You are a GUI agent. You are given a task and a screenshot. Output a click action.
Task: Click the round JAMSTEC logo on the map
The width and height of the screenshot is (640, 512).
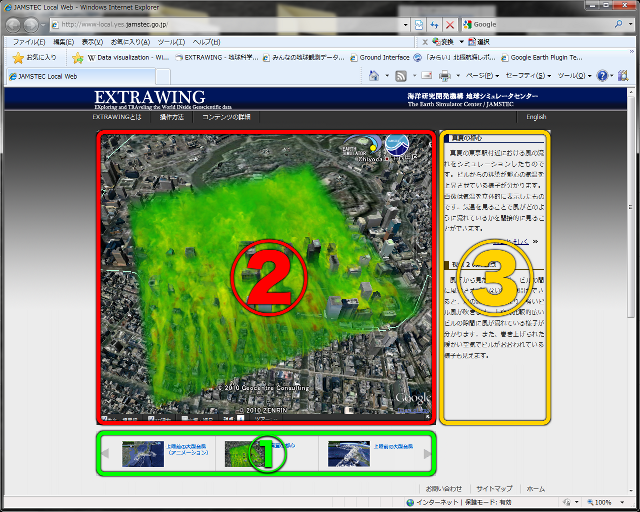pyautogui.click(x=397, y=146)
